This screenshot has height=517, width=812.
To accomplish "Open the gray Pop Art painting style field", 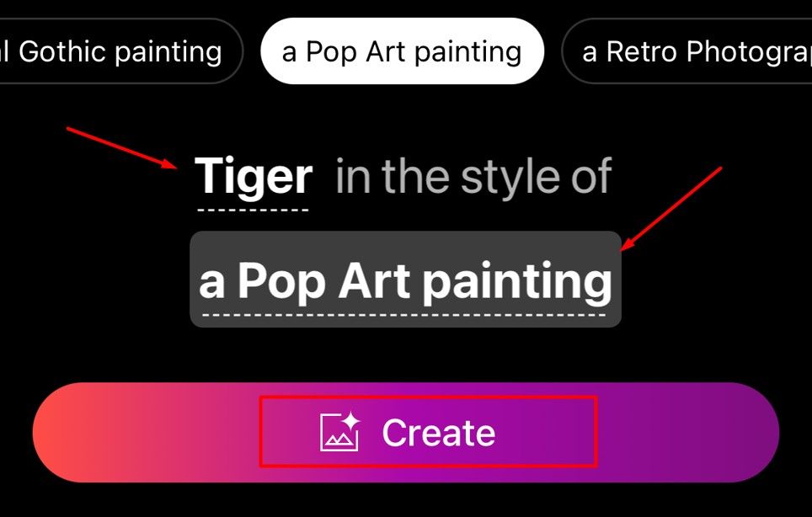I will 405,280.
